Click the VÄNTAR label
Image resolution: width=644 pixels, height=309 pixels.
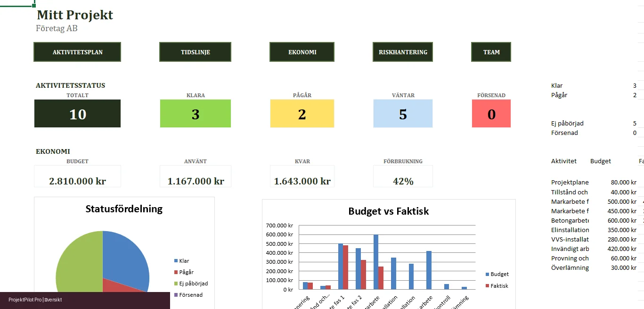click(403, 95)
